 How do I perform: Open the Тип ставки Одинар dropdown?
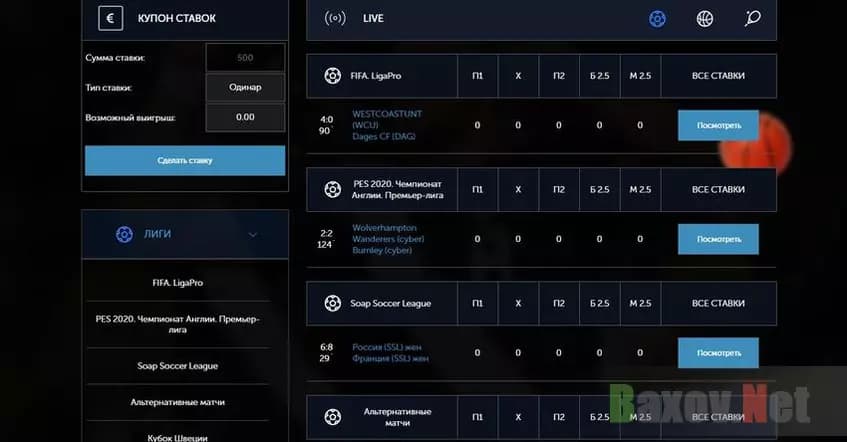click(245, 87)
